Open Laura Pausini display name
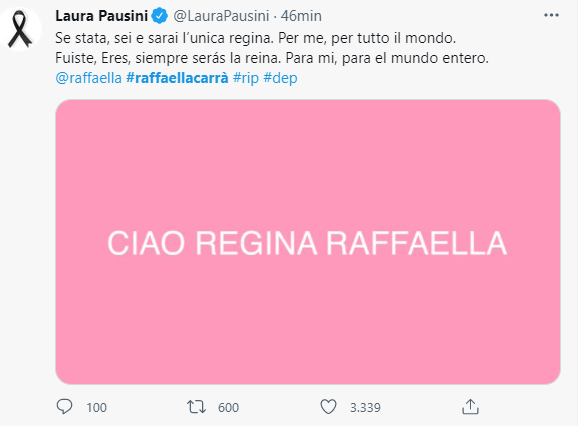 click(102, 16)
